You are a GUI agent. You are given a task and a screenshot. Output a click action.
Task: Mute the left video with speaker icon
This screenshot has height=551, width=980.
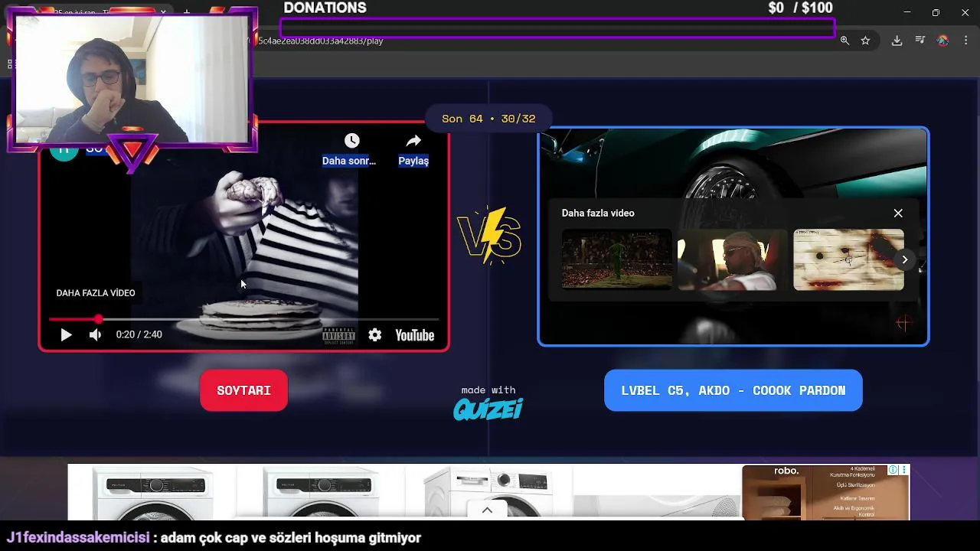click(95, 334)
